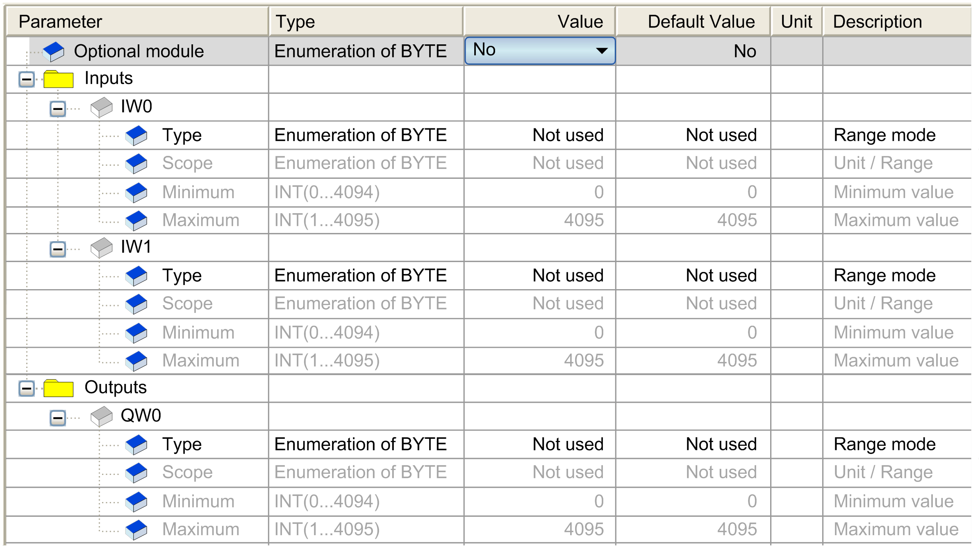Click the blue Optional module parameter icon
Image resolution: width=980 pixels, height=550 pixels.
coord(54,52)
